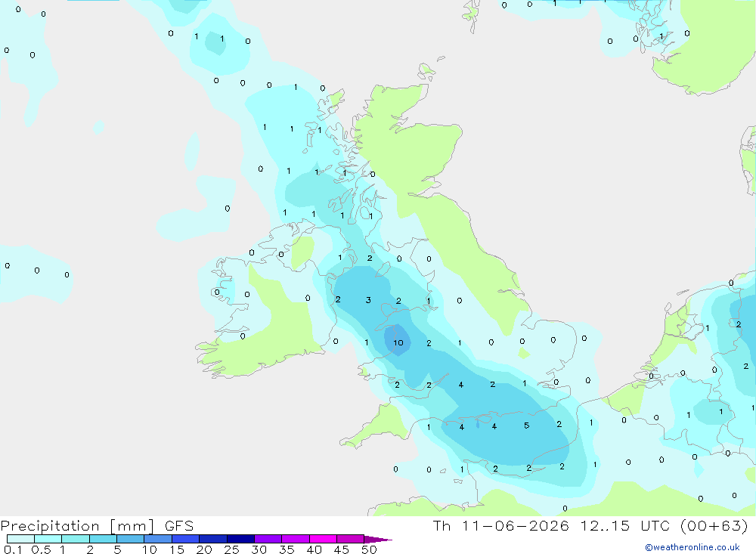
Task: Click the 15–20 mm legend color swatch
Action: pos(186,539)
